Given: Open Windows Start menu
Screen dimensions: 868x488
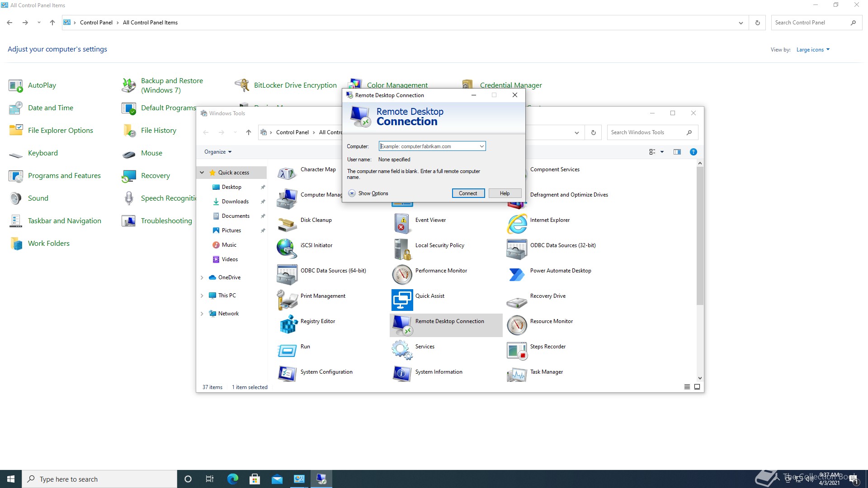Looking at the screenshot, I should tap(11, 479).
